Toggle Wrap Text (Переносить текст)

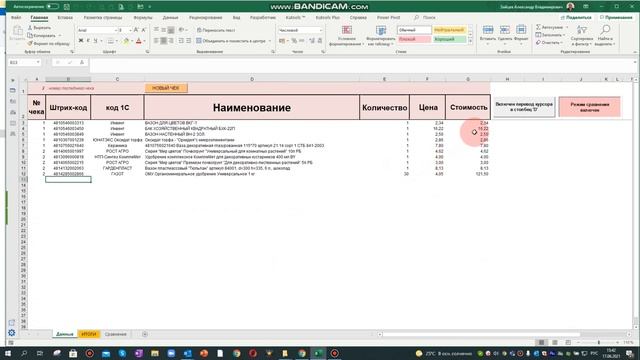coord(216,30)
